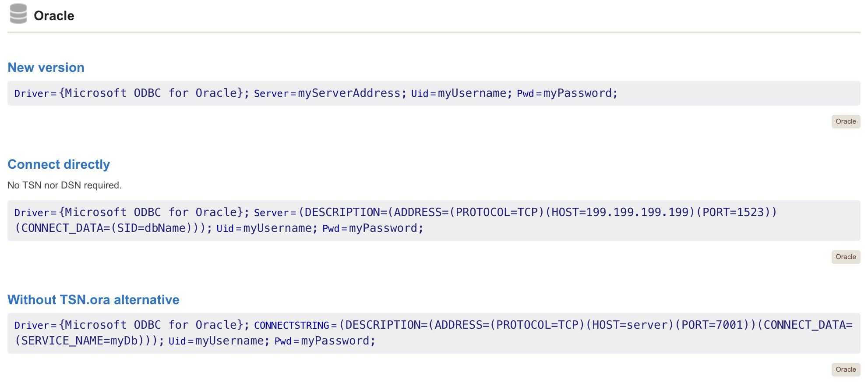
Task: Click the Oracle database icon
Action: tap(18, 14)
